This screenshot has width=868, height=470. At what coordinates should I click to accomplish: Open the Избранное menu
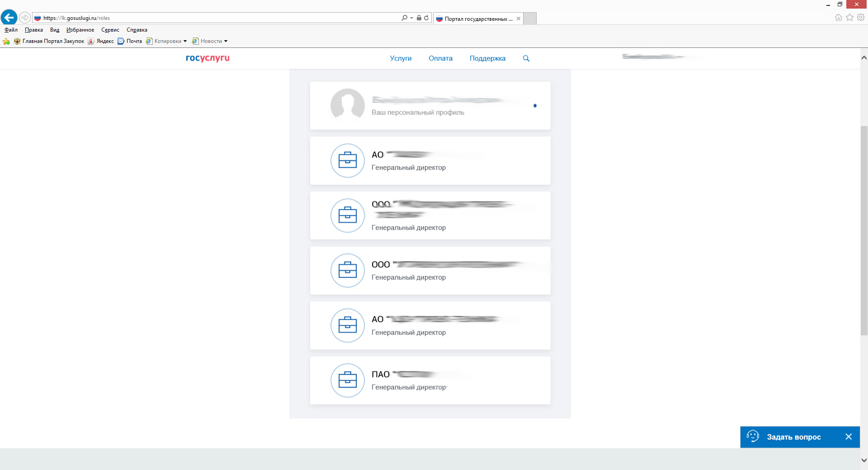point(80,30)
